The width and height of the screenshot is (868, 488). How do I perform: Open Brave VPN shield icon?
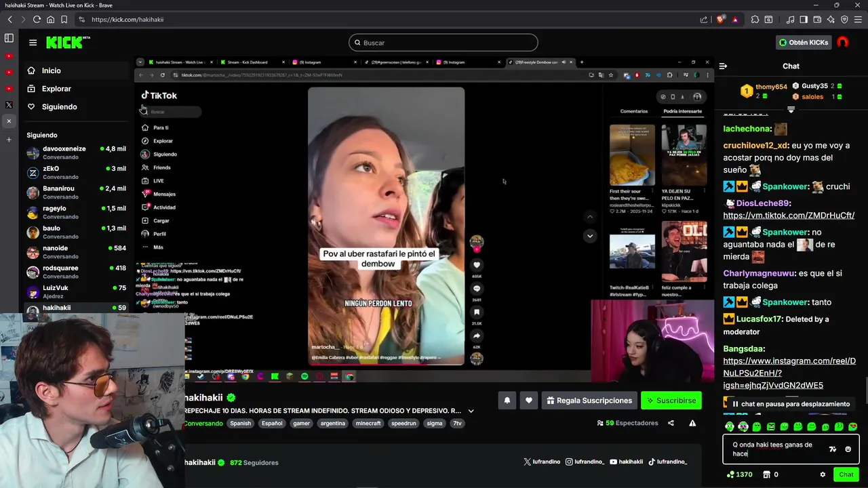click(x=844, y=20)
